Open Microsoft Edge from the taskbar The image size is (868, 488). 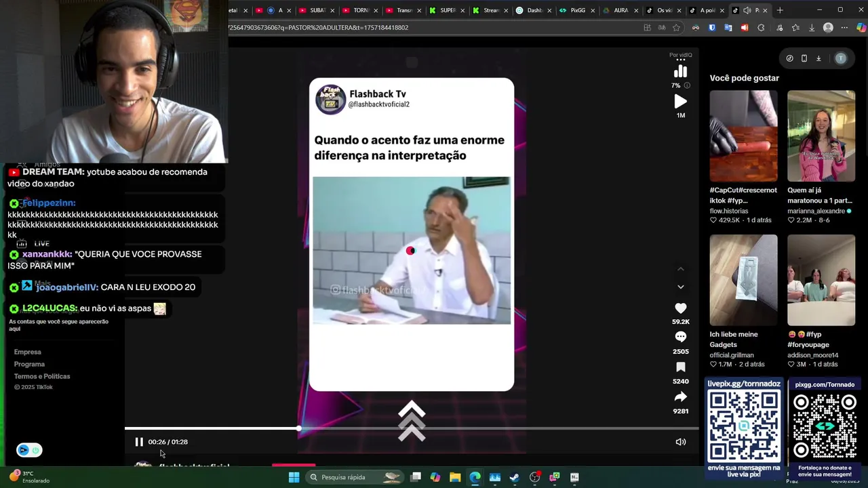[475, 477]
